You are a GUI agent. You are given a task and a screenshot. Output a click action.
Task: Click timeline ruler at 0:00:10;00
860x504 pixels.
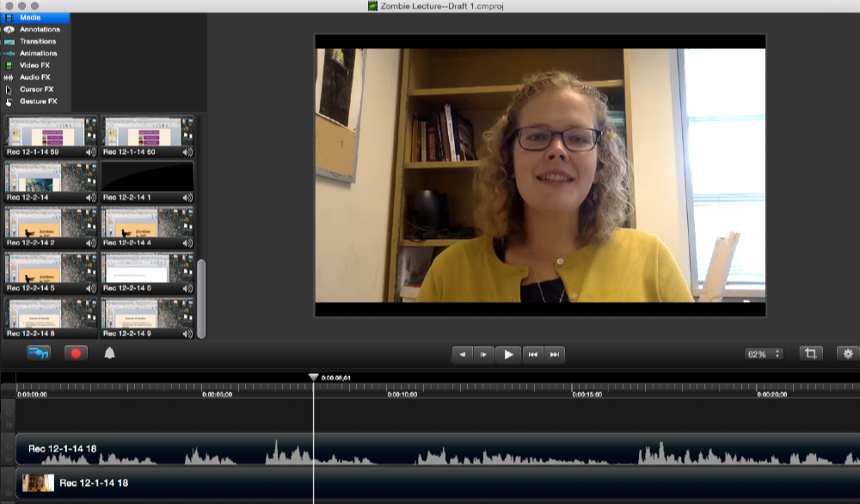[x=402, y=394]
